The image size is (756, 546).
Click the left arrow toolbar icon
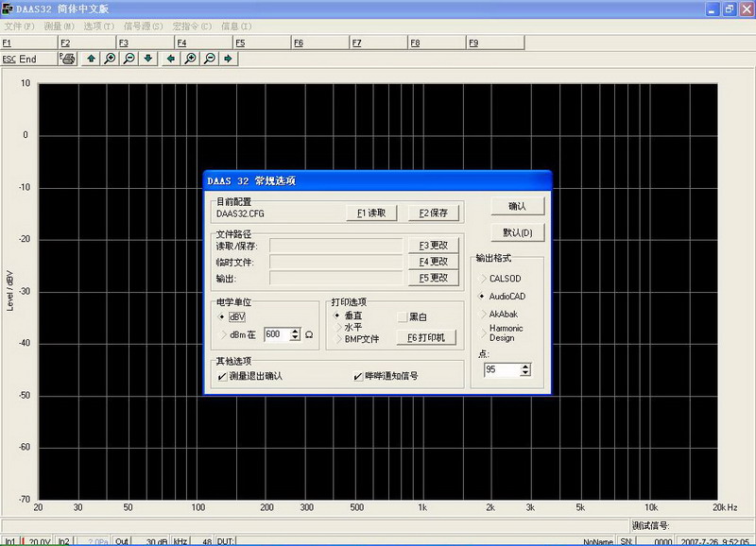pyautogui.click(x=172, y=59)
